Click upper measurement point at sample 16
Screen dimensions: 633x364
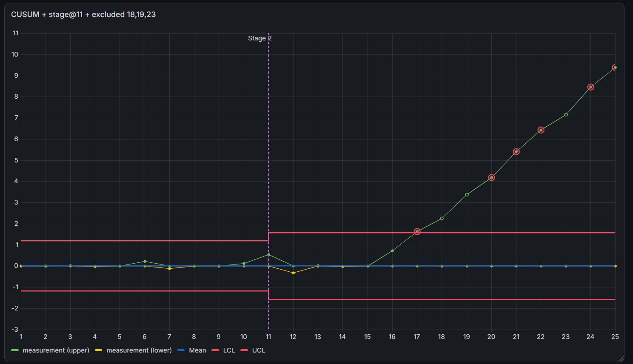pos(392,251)
